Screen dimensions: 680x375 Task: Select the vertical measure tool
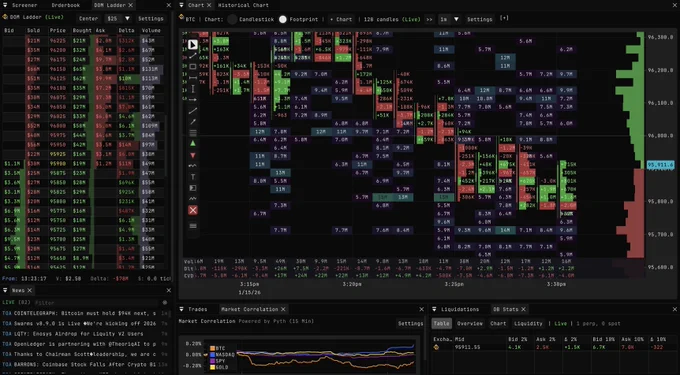193,88
